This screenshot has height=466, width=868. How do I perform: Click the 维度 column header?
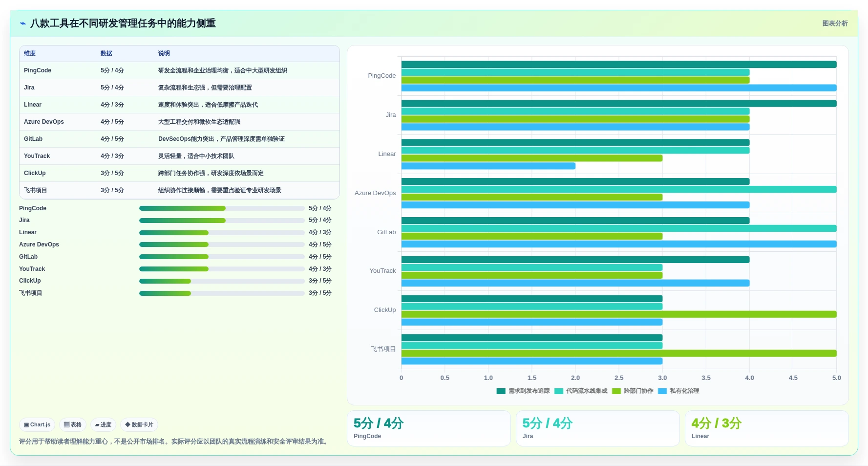(x=30, y=53)
